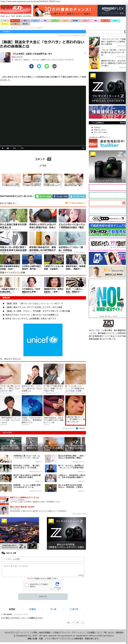This screenshot has height=644, width=128.
Task: Sort comments by 新着順
Action: click(33, 609)
